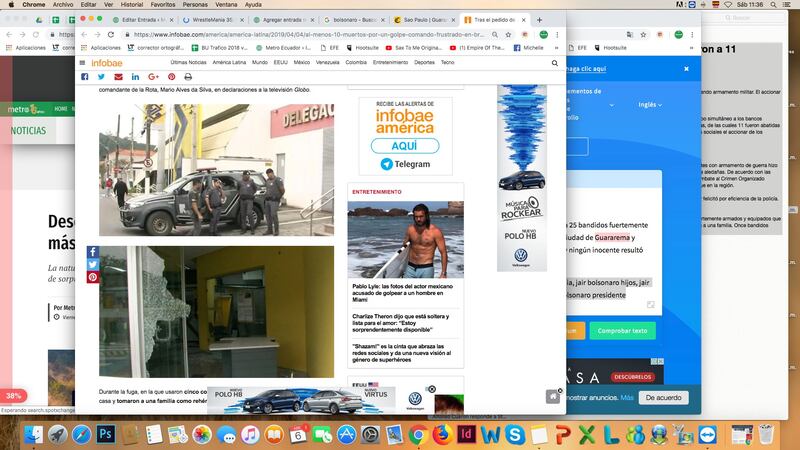Open Pablo Lyle article headline
The image size is (800, 450).
tap(403, 293)
